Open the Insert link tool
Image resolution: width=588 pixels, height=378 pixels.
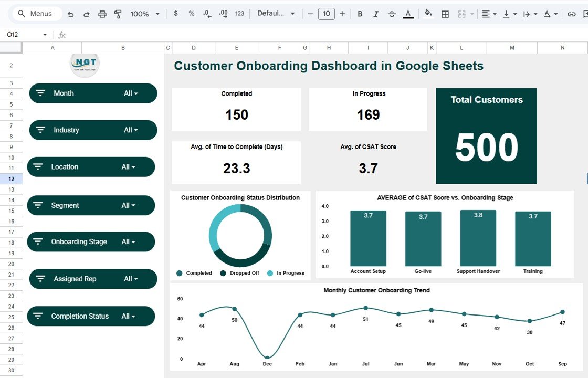pyautogui.click(x=571, y=14)
